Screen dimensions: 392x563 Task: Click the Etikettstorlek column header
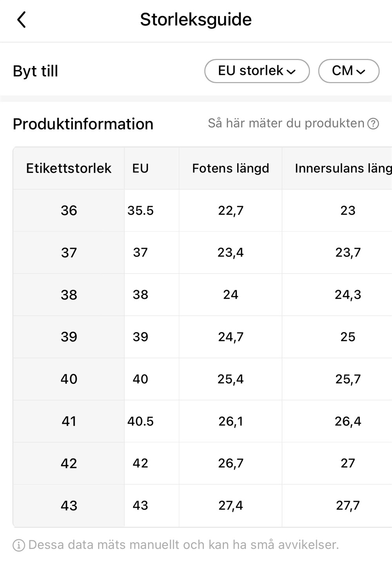pyautogui.click(x=69, y=168)
